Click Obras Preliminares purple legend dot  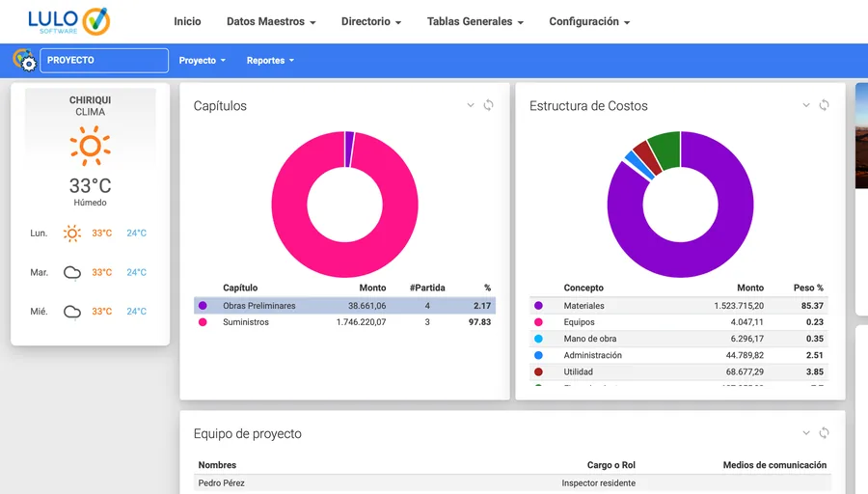(203, 306)
